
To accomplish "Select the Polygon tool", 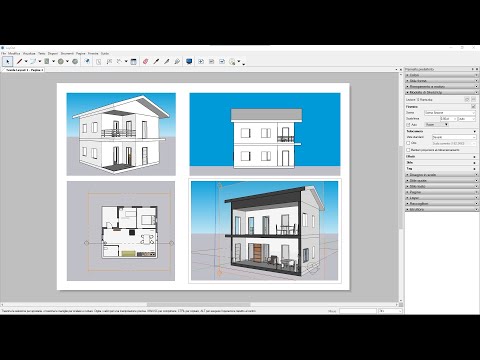I will point(75,61).
